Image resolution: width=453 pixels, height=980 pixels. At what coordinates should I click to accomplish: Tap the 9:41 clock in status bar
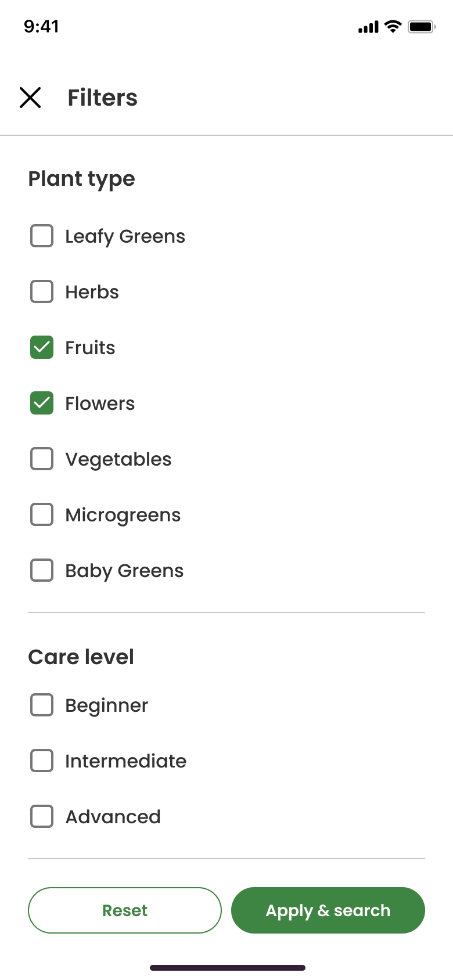point(41,27)
